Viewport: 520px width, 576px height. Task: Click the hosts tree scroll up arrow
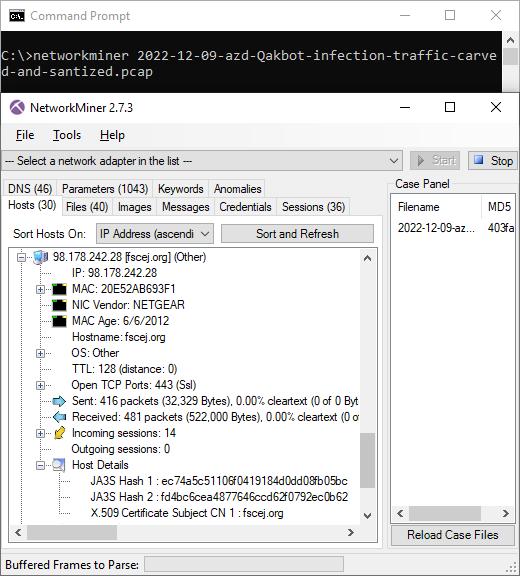click(x=367, y=258)
